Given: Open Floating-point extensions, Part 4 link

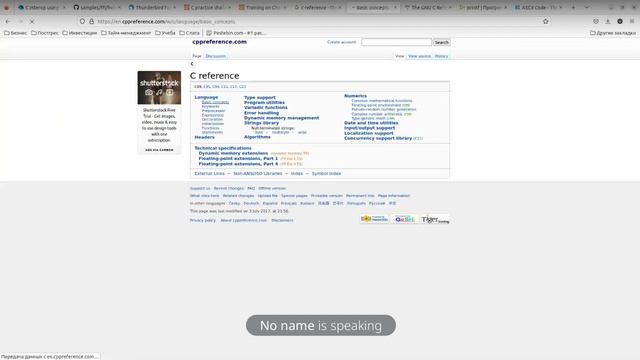Looking at the screenshot, I should pyautogui.click(x=238, y=164).
